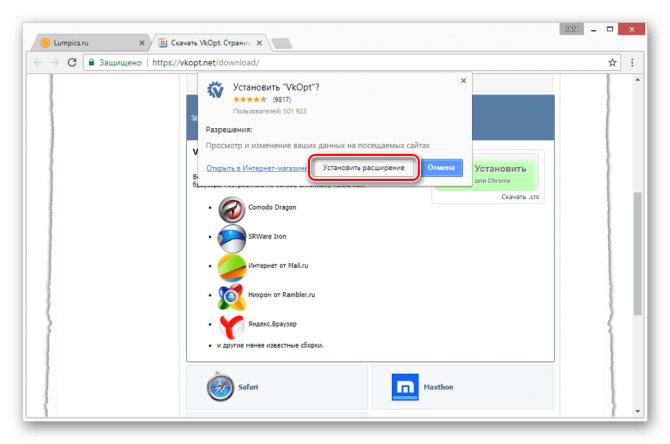Click the address bar URL vkopt.net/download

(x=206, y=63)
